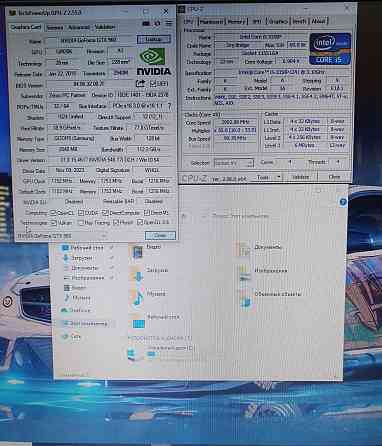Open the GPU-Z hamburger menu icon
382x446 pixels.
pos(169,23)
